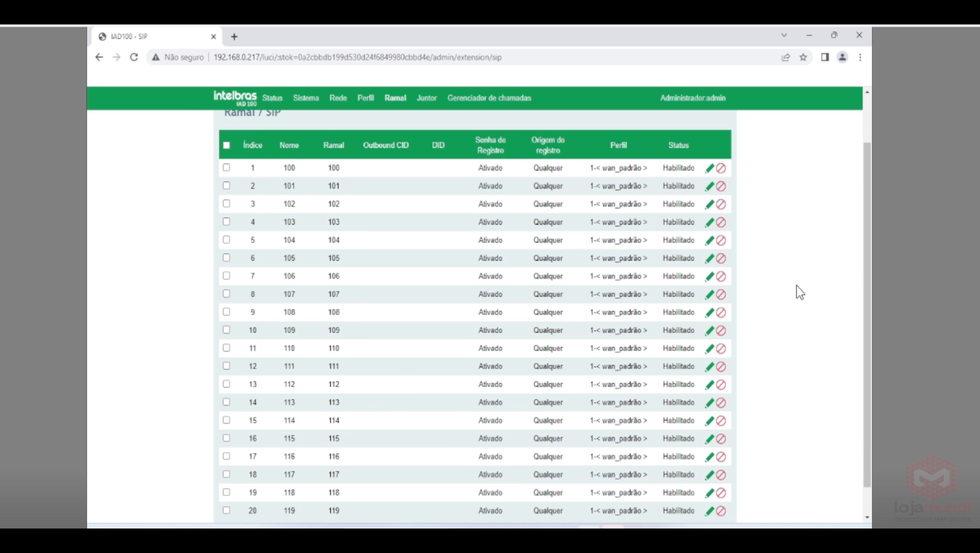The image size is (980, 553).
Task: Click the Intelbras IAD 100 logo
Action: 235,98
